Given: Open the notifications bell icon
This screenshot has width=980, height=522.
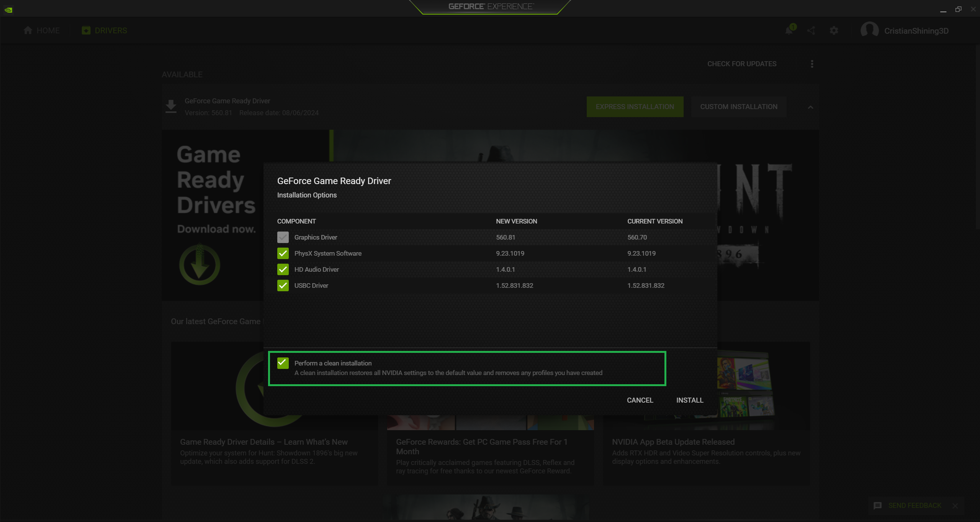Looking at the screenshot, I should point(789,31).
